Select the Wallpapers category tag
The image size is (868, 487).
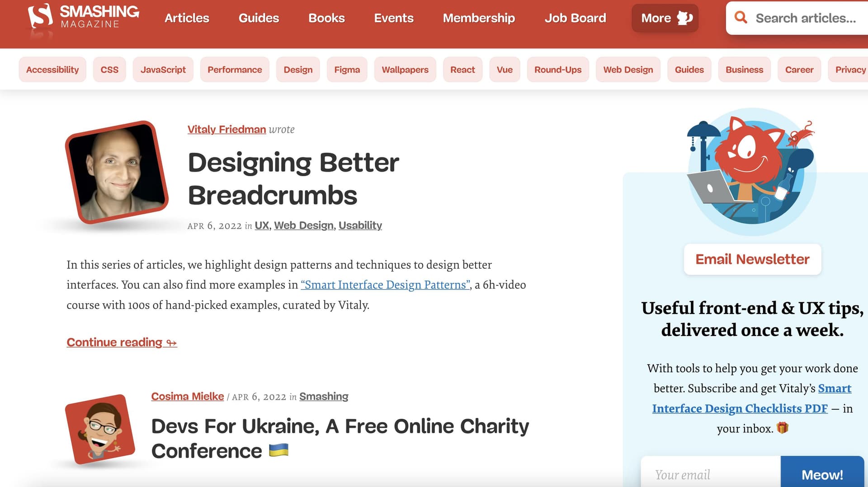coord(405,70)
